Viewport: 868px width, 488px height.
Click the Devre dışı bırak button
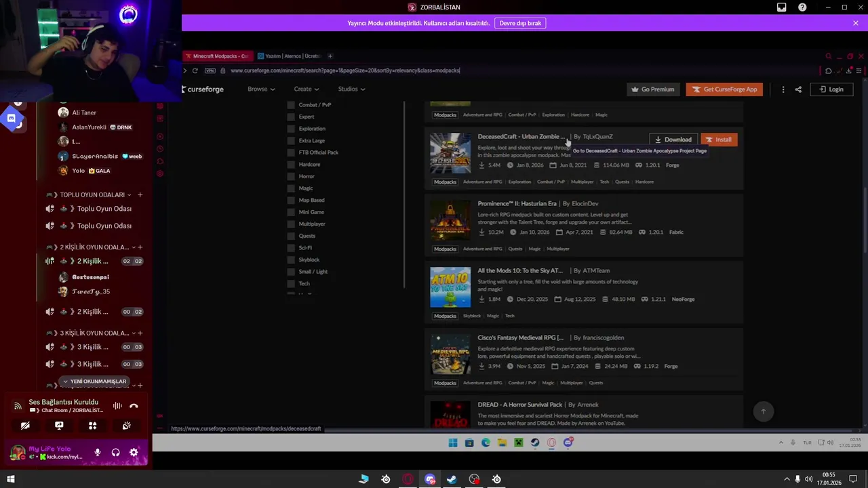[x=520, y=23]
